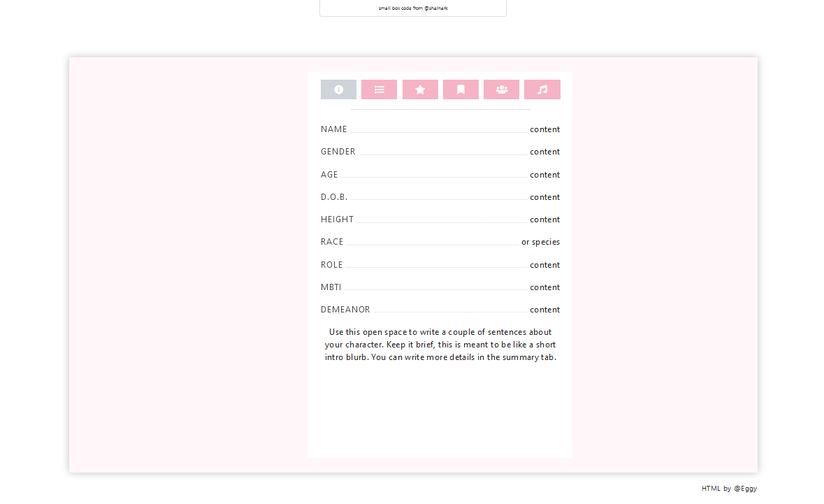Screen dimensions: 824x504
Task: Click the HEIGHT content value
Action: 545,219
